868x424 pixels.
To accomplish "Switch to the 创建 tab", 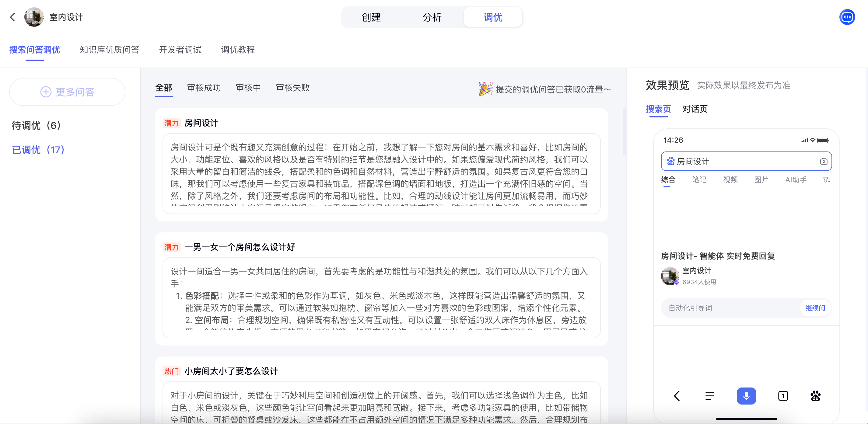I will coord(371,17).
